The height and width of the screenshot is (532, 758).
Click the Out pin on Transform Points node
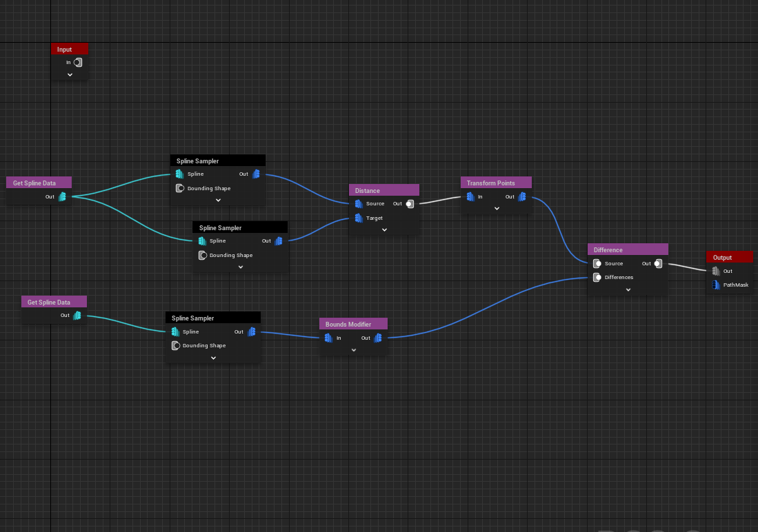tap(522, 196)
